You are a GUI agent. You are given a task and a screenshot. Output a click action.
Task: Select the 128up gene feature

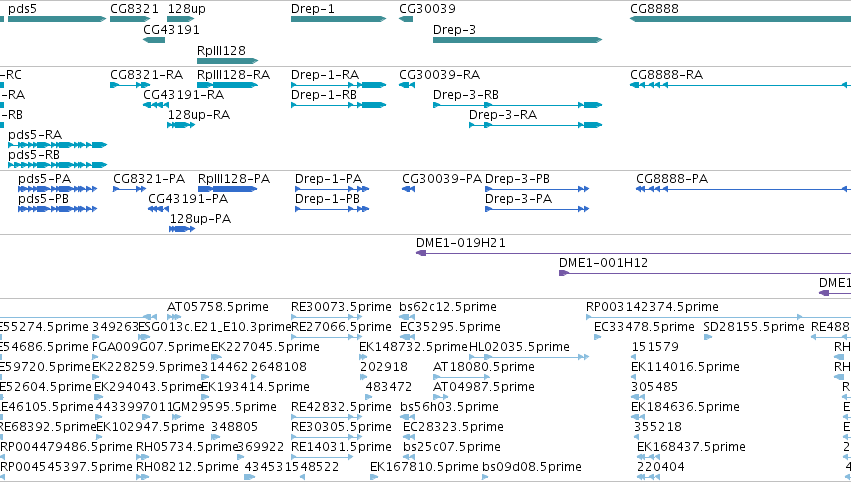point(181,19)
